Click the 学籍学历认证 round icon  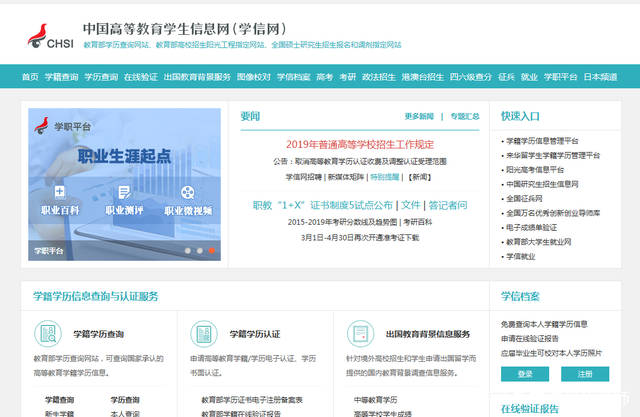[x=204, y=333]
